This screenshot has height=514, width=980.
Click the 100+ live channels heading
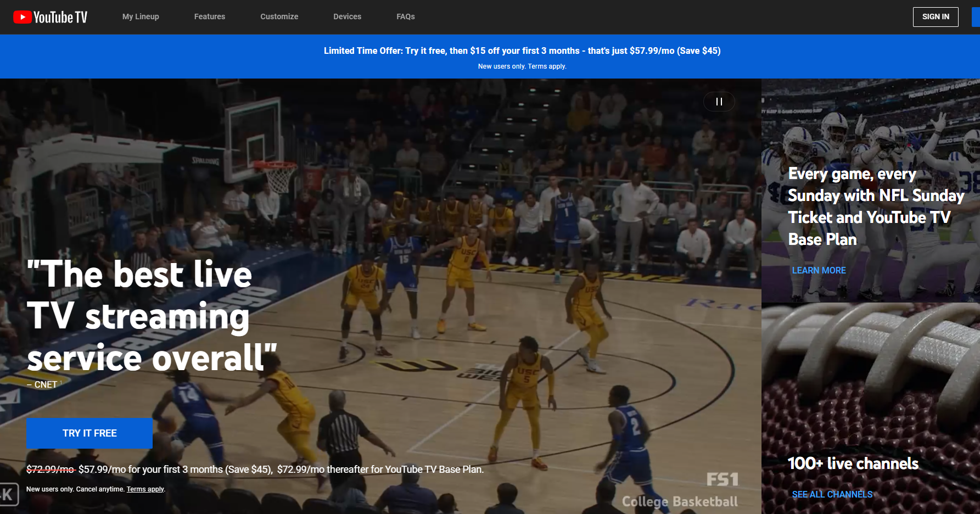tap(853, 463)
